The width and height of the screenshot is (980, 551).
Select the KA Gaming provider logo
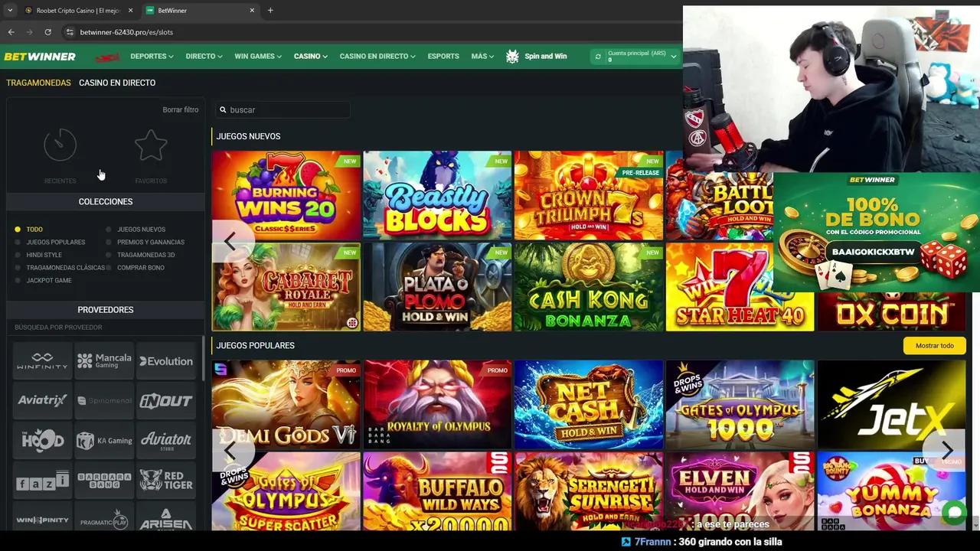point(104,440)
